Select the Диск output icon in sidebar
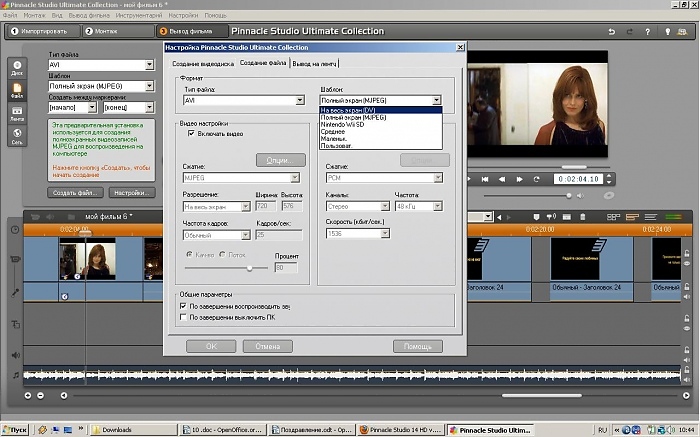The image size is (700, 437). pos(17,69)
